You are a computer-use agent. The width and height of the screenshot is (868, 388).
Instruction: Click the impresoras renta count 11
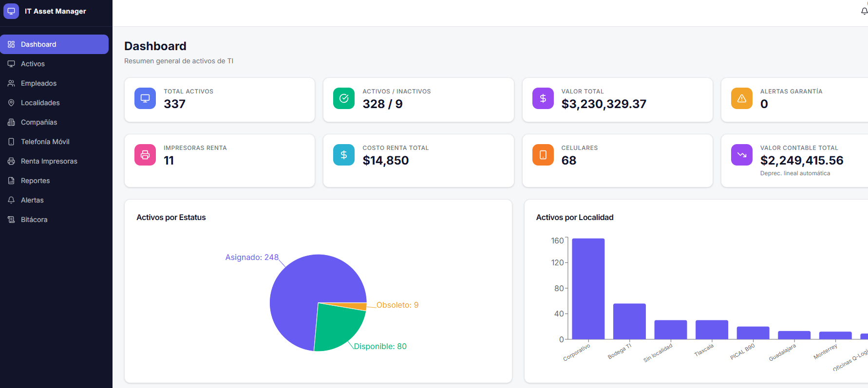coord(169,161)
